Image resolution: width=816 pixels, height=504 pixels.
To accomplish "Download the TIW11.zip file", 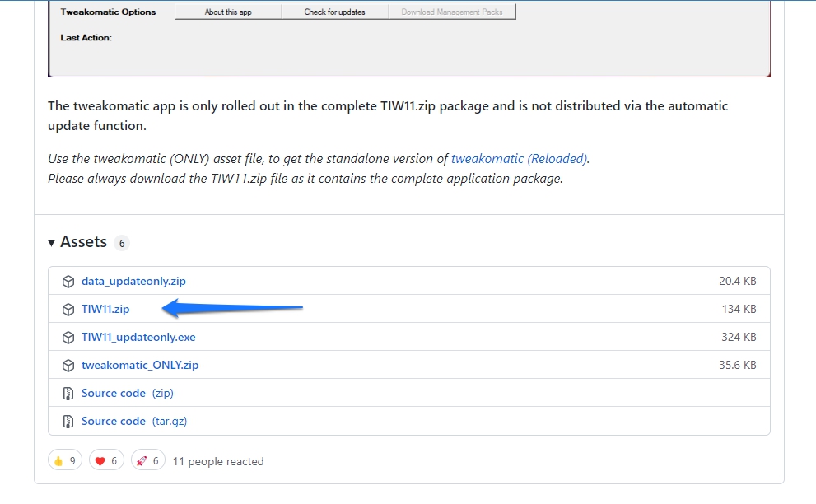I will (105, 310).
